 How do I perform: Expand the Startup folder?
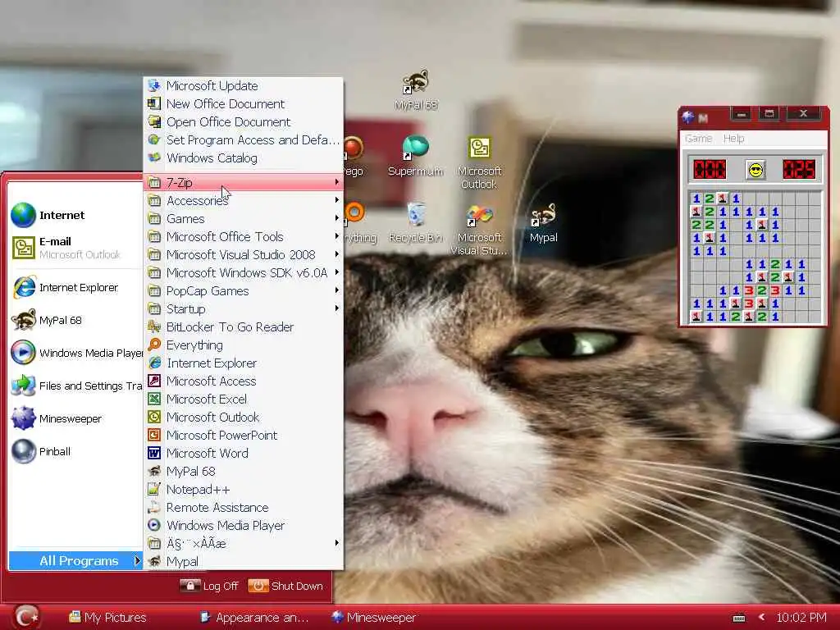point(243,309)
